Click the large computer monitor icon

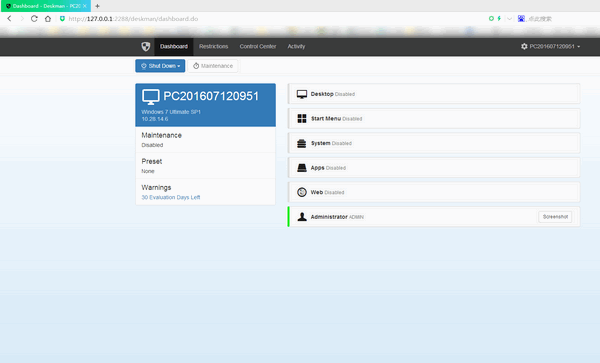(x=151, y=97)
